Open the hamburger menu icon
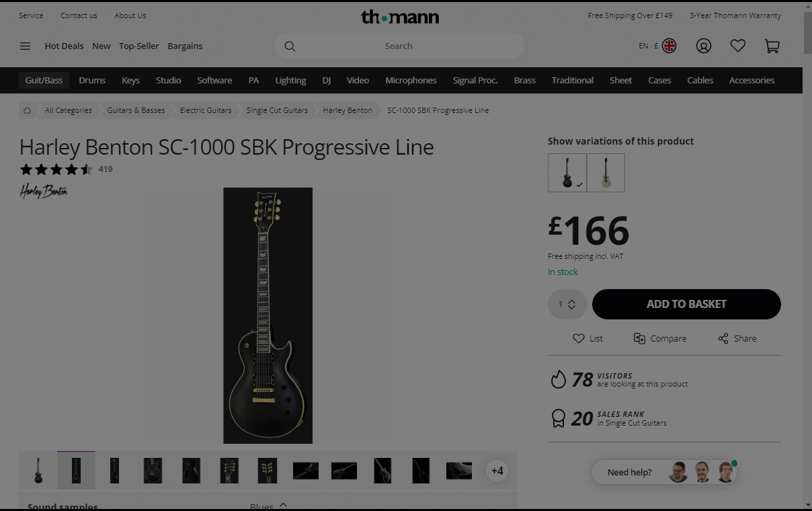This screenshot has width=812, height=511. point(25,46)
